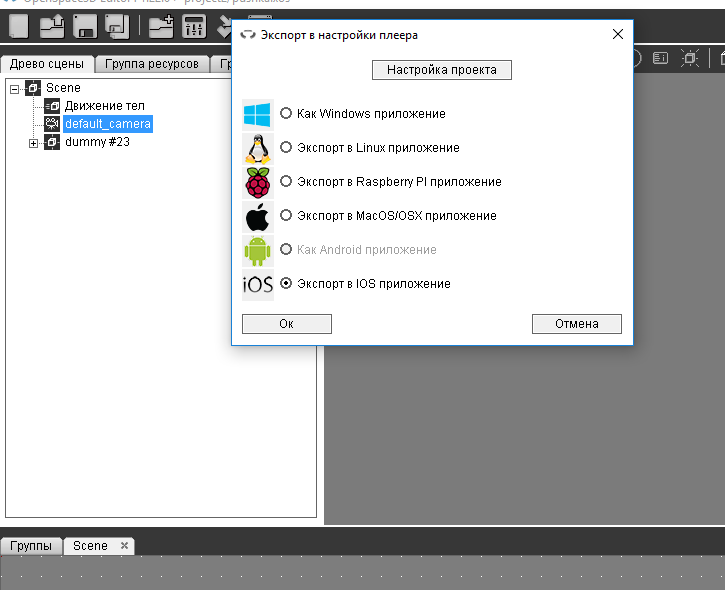The width and height of the screenshot is (725, 590).
Task: Close the Scene bottom tab
Action: click(x=124, y=546)
